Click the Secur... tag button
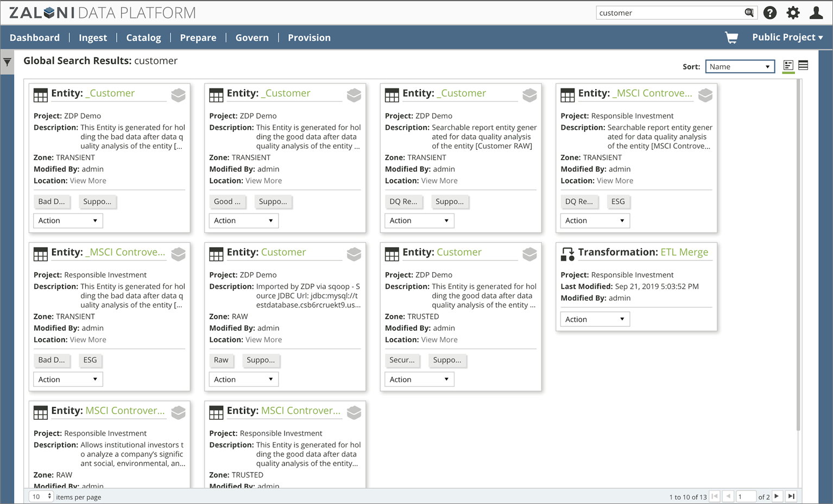Screen dimensions: 833x504 point(402,360)
